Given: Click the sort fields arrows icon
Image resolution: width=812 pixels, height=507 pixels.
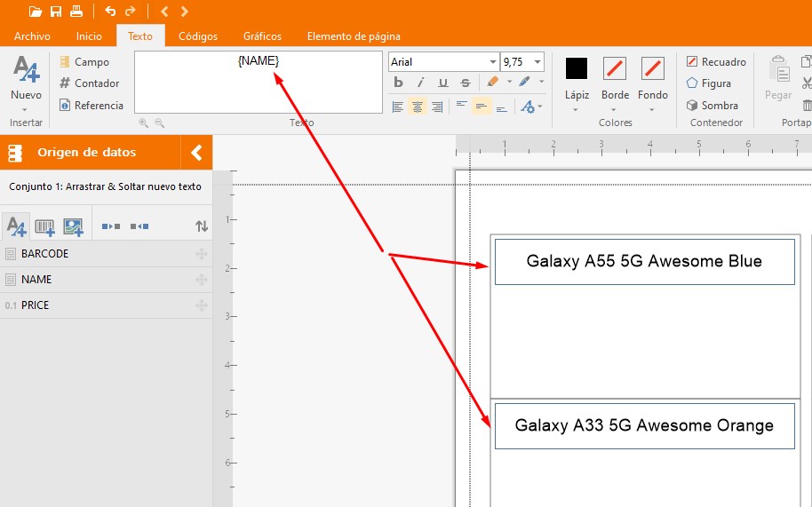Looking at the screenshot, I should (202, 226).
